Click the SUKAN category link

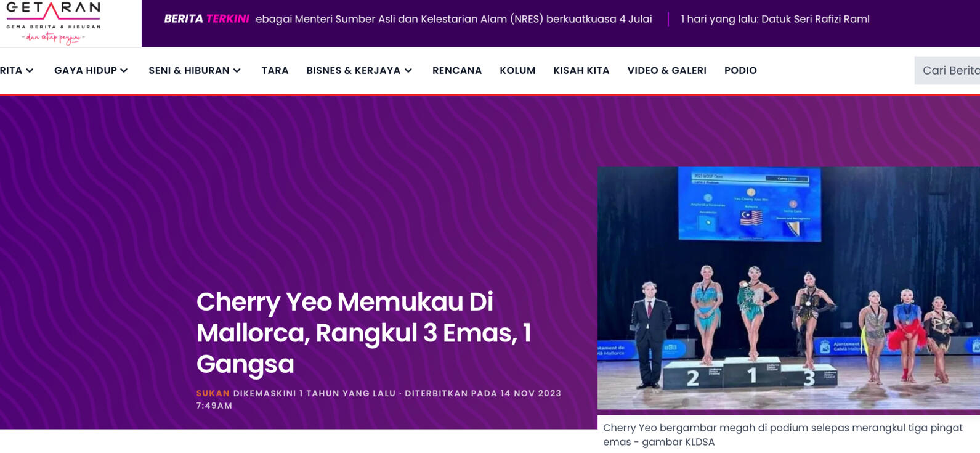pos(213,393)
